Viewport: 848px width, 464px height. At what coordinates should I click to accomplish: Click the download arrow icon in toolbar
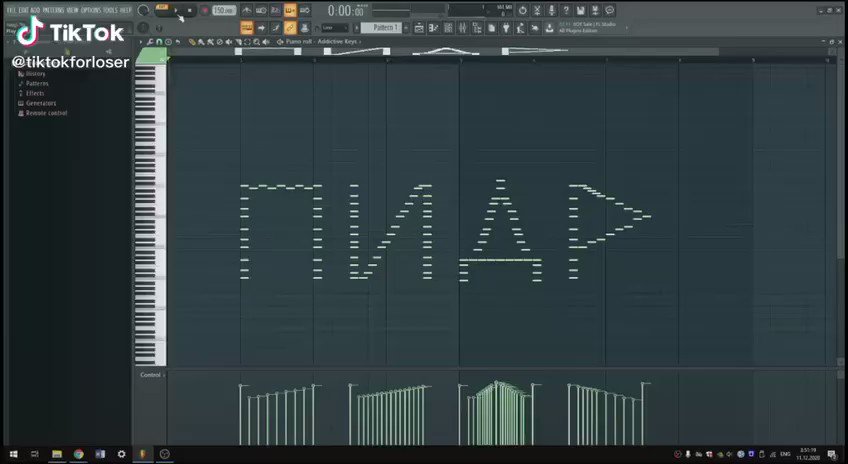549,28
